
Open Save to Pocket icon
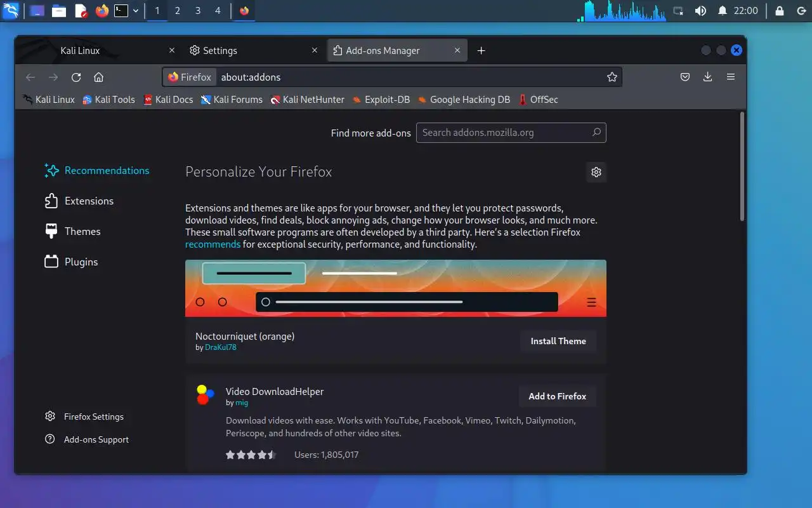click(685, 77)
